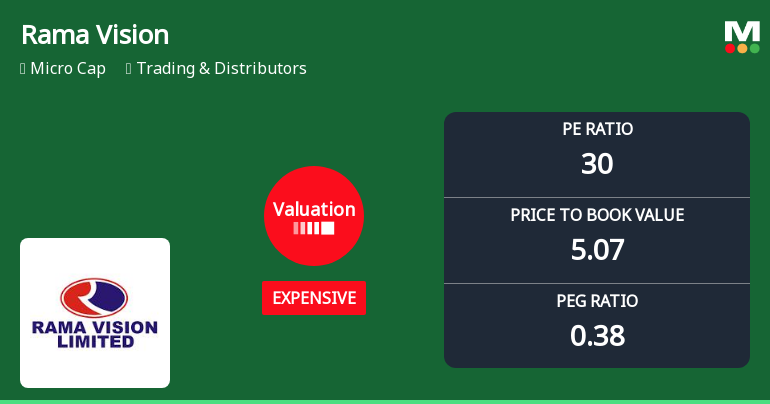
Task: Open the Trading & Distributors sector label
Action: click(221, 69)
